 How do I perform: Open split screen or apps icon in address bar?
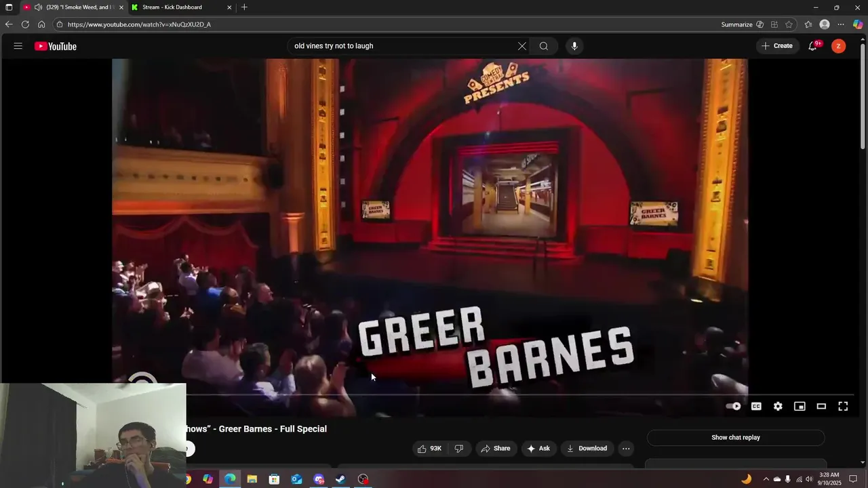tap(774, 24)
